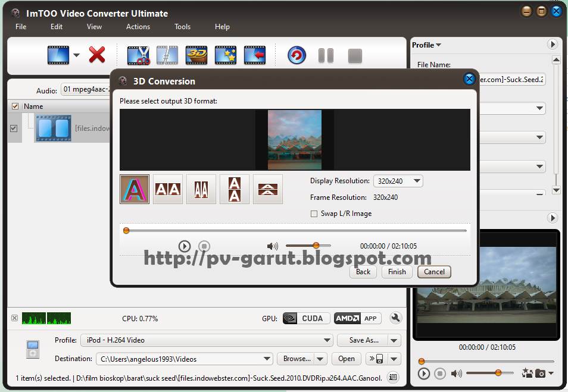Viewport: 568px width, 392px height.
Task: Click the log list icon in status bar
Action: click(393, 378)
